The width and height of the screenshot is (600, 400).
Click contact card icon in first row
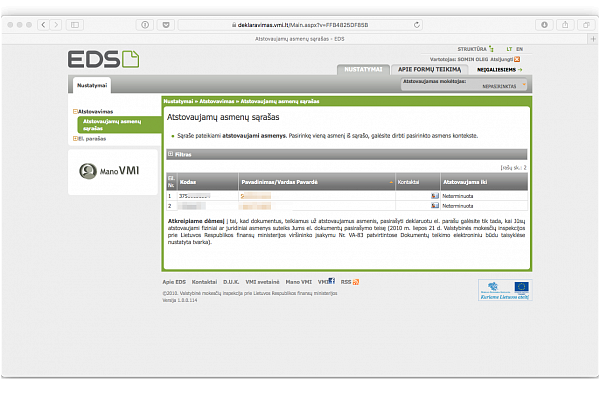tap(434, 196)
